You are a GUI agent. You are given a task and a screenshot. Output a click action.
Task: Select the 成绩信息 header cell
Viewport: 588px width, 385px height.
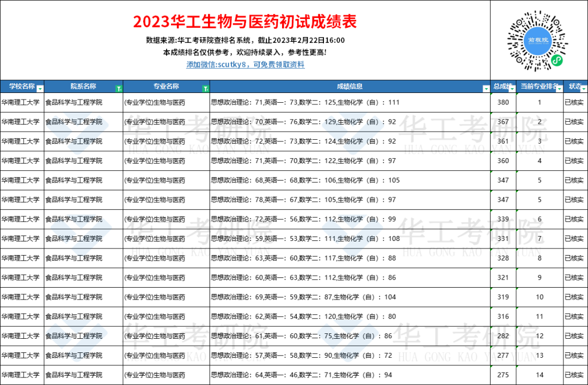[350, 86]
